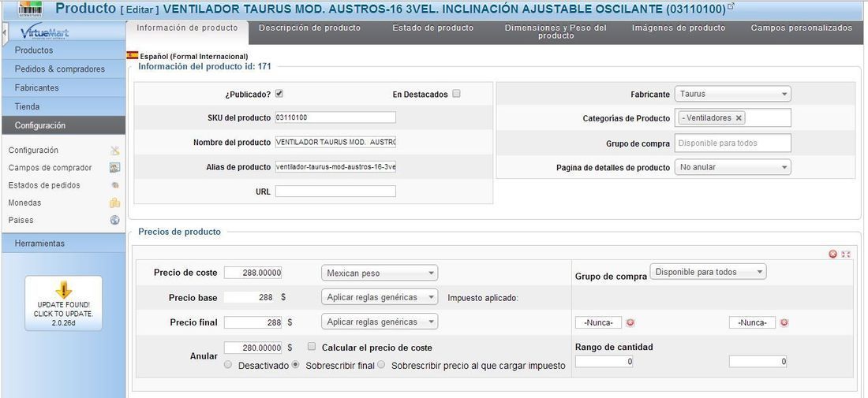Open the Herramientas sidebar menu

[64, 244]
